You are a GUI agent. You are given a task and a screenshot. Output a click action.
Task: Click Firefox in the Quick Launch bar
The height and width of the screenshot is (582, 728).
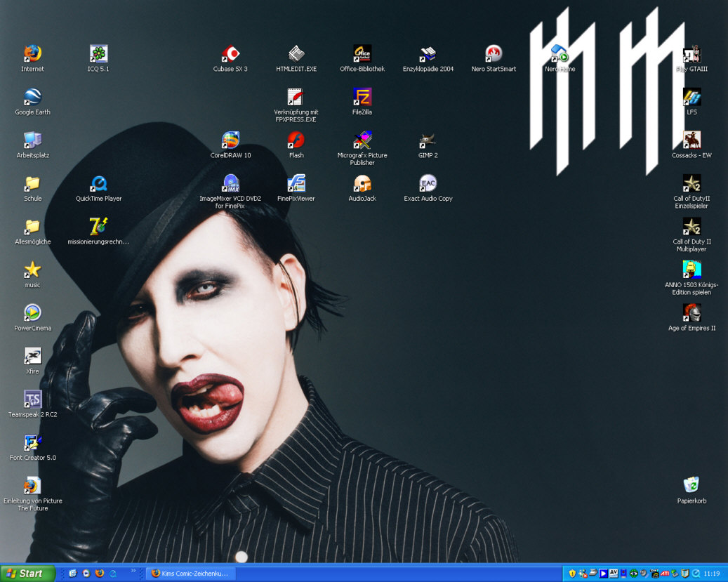click(100, 574)
